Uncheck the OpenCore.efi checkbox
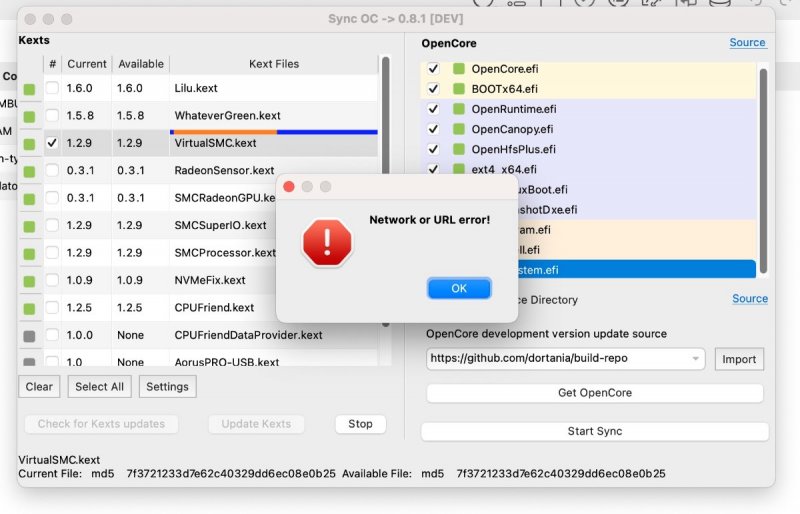800x514 pixels. [433, 68]
